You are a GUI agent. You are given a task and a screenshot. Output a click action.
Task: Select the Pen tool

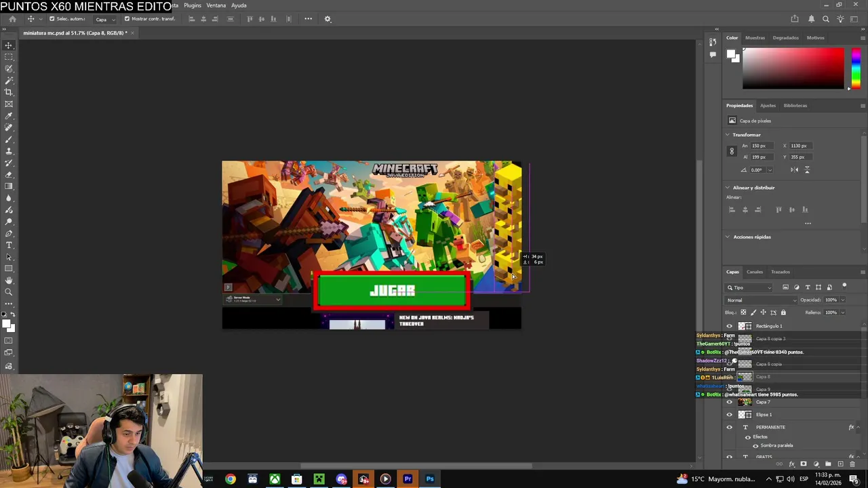click(x=9, y=233)
